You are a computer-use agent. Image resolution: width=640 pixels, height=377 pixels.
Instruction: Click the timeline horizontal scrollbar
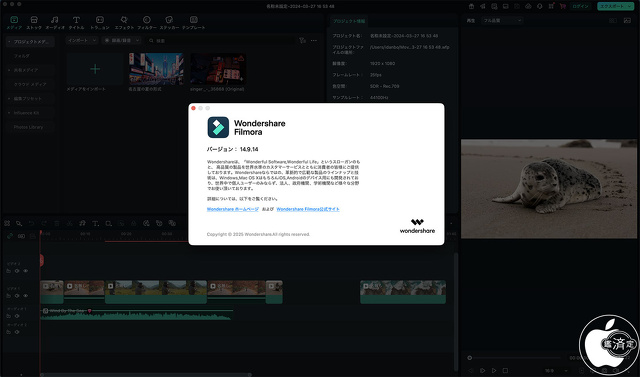pyautogui.click(x=146, y=375)
